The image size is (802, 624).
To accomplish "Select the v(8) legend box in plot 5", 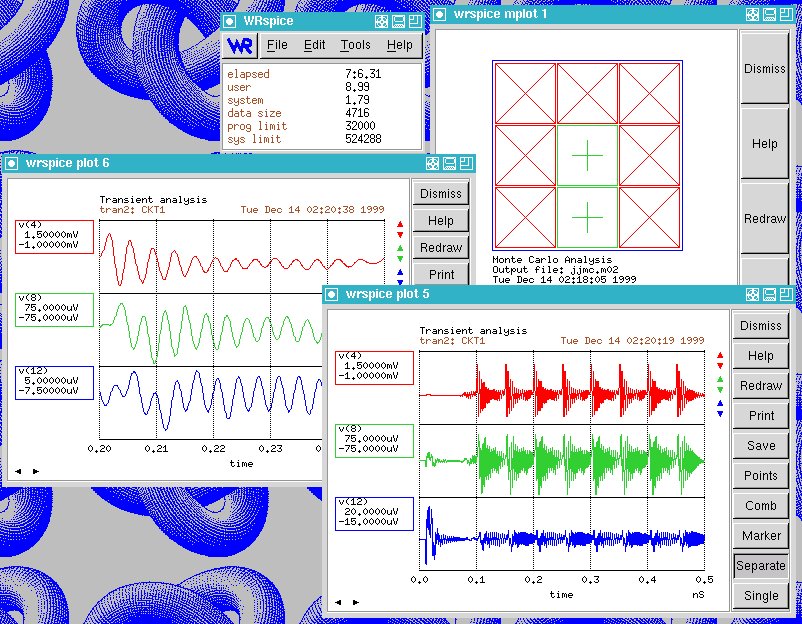I will point(374,441).
